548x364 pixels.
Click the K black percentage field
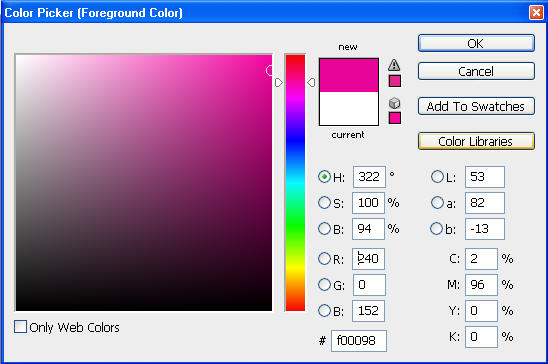481,337
